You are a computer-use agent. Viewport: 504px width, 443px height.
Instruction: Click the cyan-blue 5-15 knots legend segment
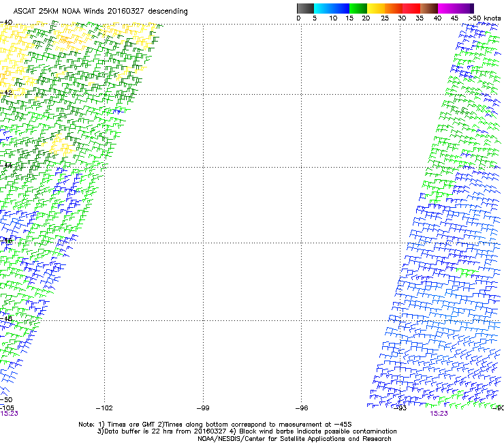[x=332, y=8]
